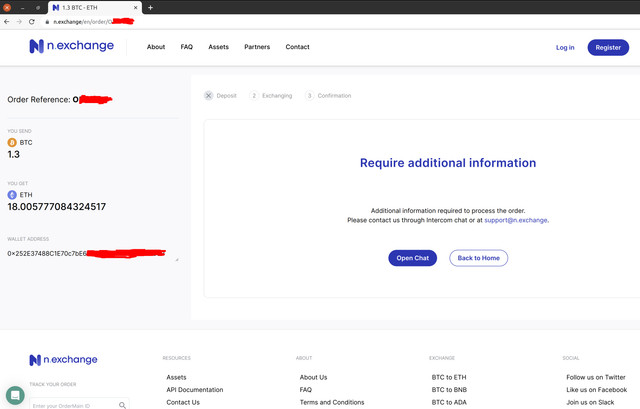The width and height of the screenshot is (640, 409).
Task: Click the ETH amount 18.005777084324517
Action: coord(57,207)
